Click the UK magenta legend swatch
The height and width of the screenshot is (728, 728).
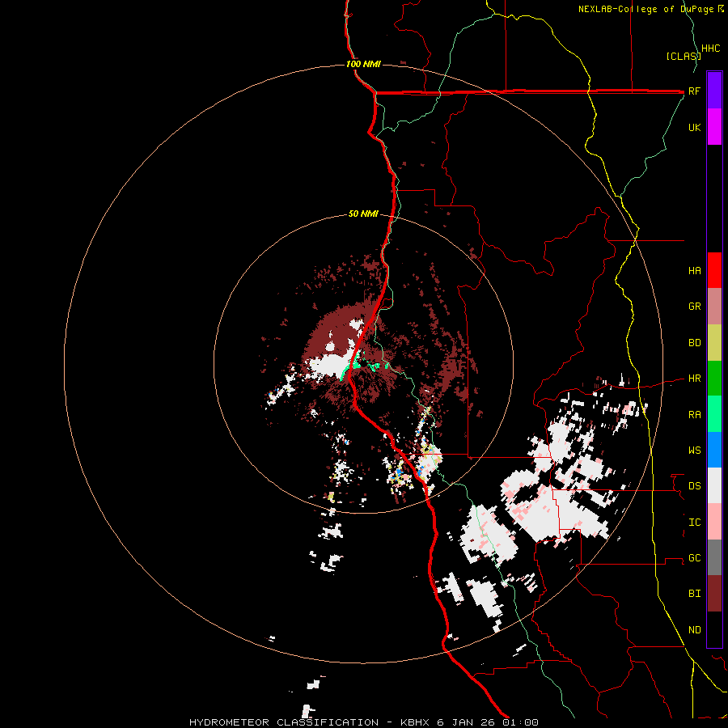(714, 127)
